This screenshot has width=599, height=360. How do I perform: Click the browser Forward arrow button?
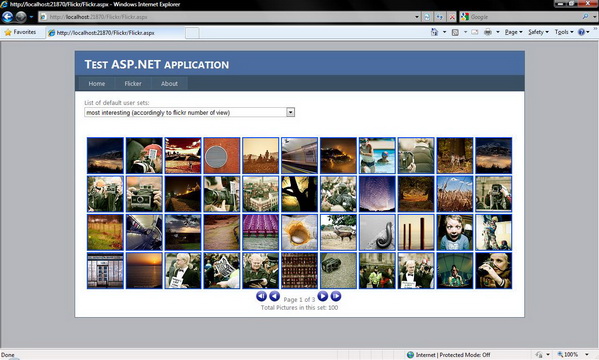coord(21,17)
